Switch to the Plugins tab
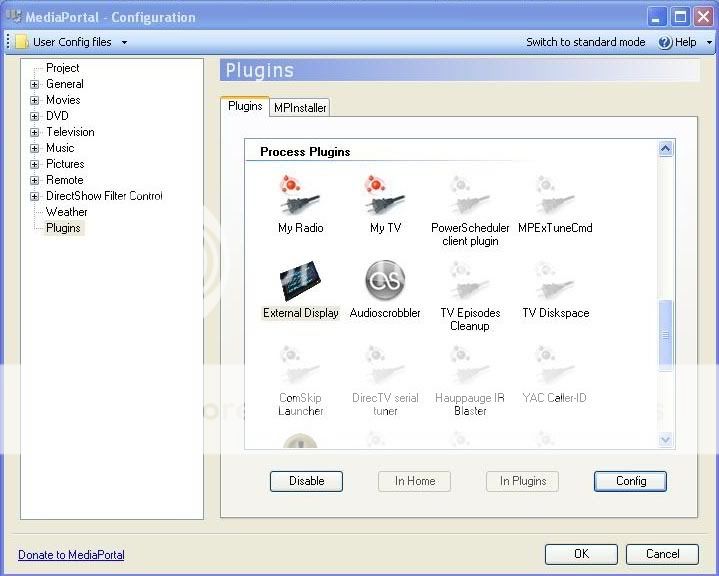Image resolution: width=719 pixels, height=576 pixels. 245,106
